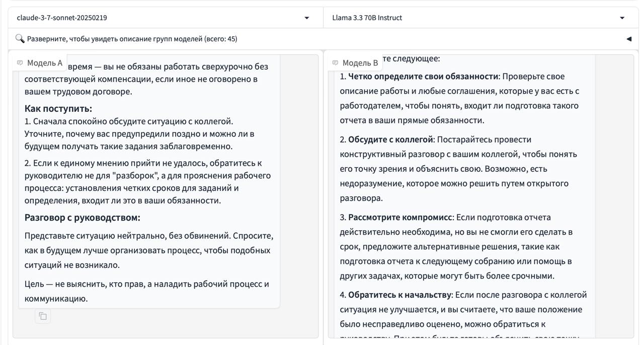Click the dropdown caret of the claude model selector

click(307, 17)
